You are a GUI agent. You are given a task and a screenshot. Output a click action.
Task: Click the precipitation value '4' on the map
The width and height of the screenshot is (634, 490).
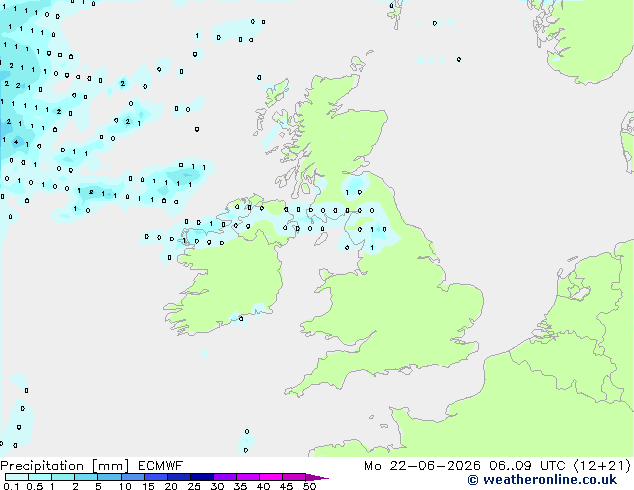16,142
